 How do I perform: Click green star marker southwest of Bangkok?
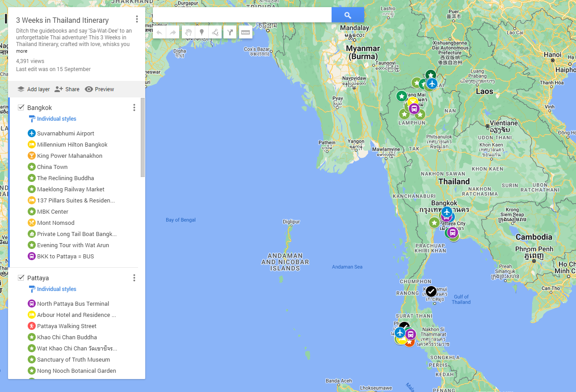pyautogui.click(x=434, y=222)
